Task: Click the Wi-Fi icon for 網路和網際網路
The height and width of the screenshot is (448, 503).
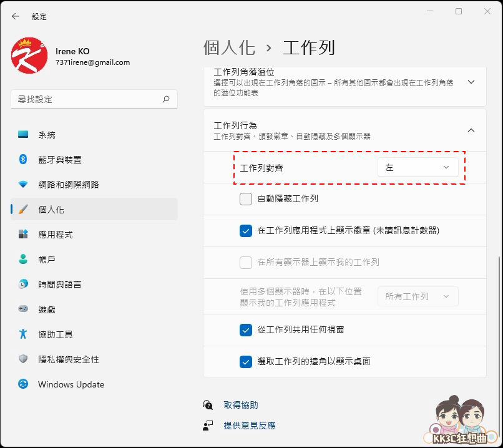Action: click(23, 185)
